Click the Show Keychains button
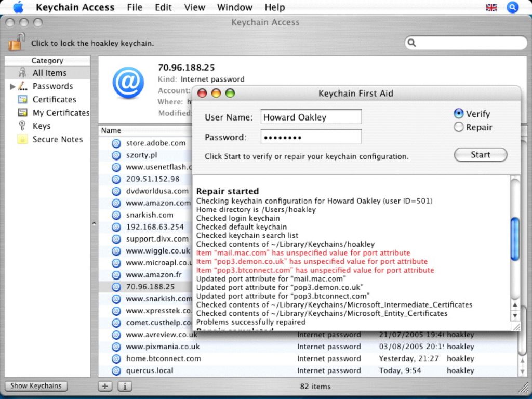The image size is (532, 399). [x=36, y=386]
